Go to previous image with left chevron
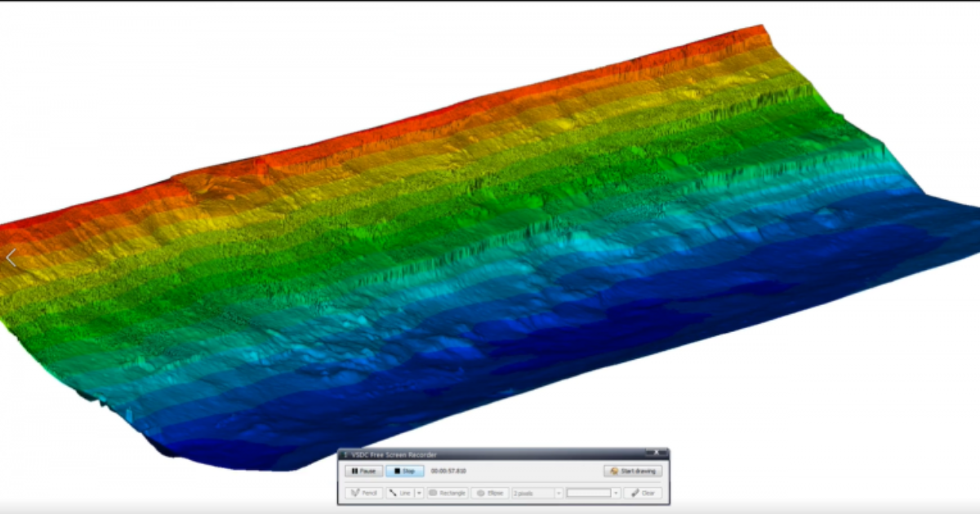 (11, 258)
